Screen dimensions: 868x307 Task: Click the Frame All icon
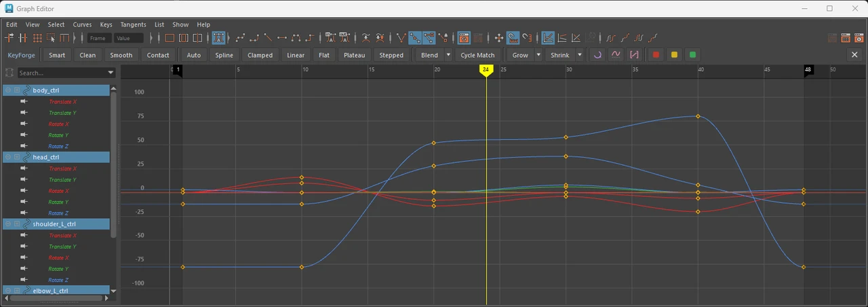pos(170,38)
